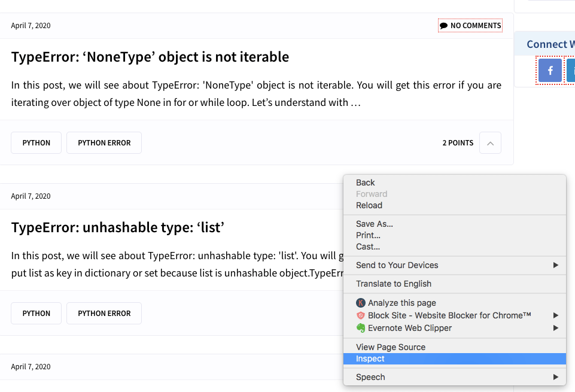Screen dimensions: 575x392
Task: Click the PYTHON ERROR tag on the second post
Action: coord(104,313)
